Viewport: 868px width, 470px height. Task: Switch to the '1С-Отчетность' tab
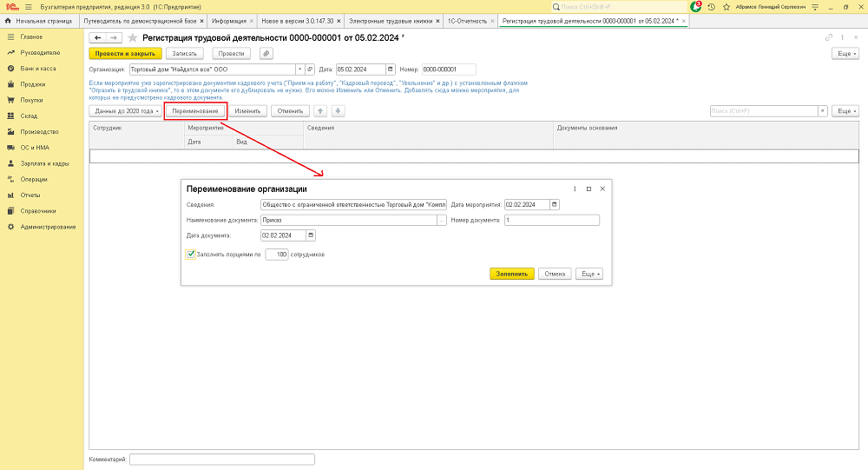point(468,19)
